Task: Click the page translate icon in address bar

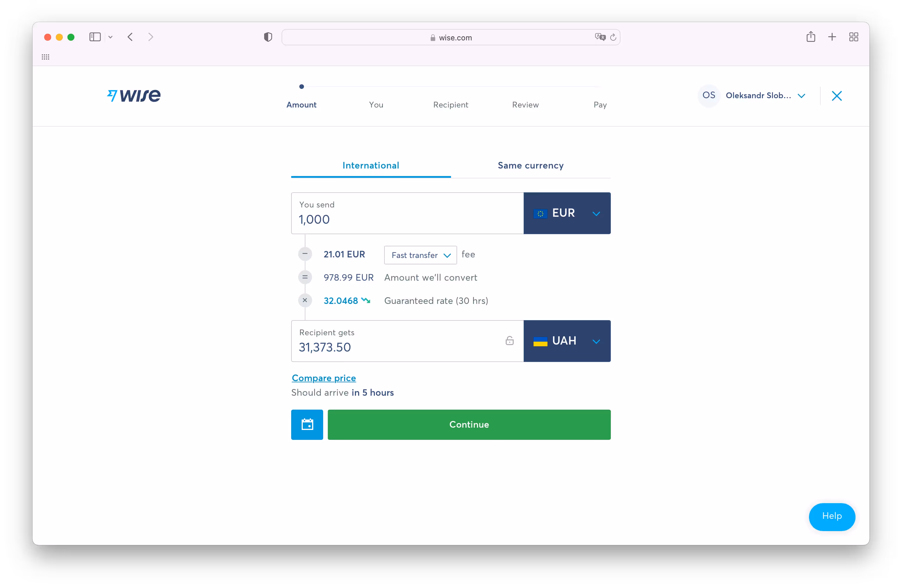Action: click(x=599, y=37)
